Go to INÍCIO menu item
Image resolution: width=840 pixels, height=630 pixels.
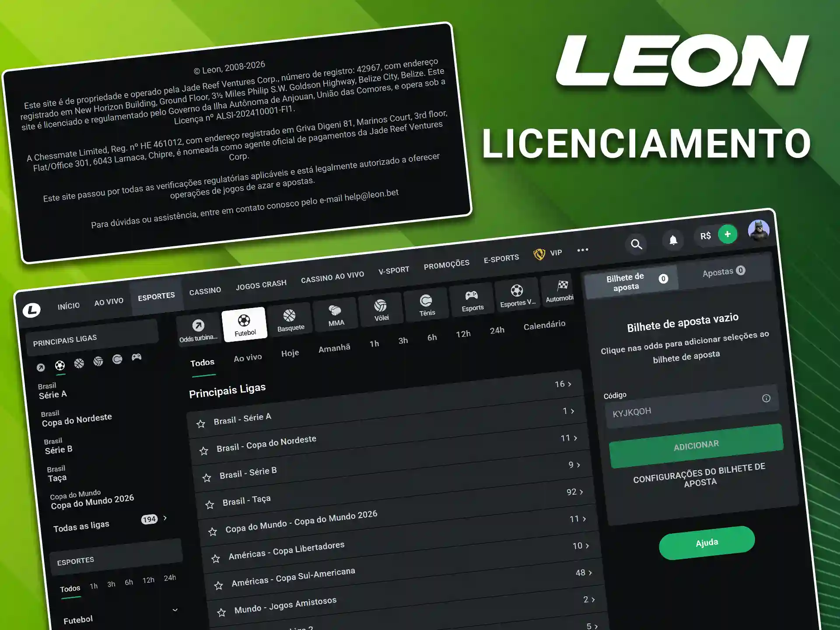(x=69, y=306)
